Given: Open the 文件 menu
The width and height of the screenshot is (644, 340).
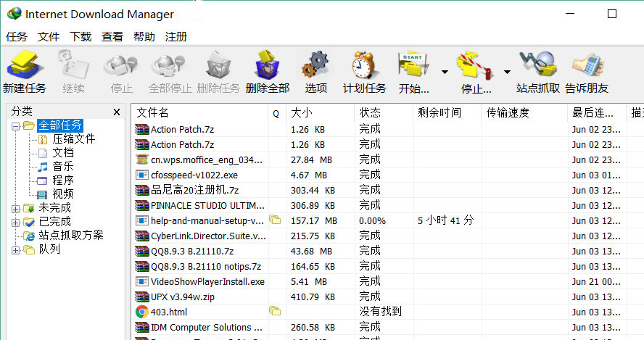Looking at the screenshot, I should point(49,36).
